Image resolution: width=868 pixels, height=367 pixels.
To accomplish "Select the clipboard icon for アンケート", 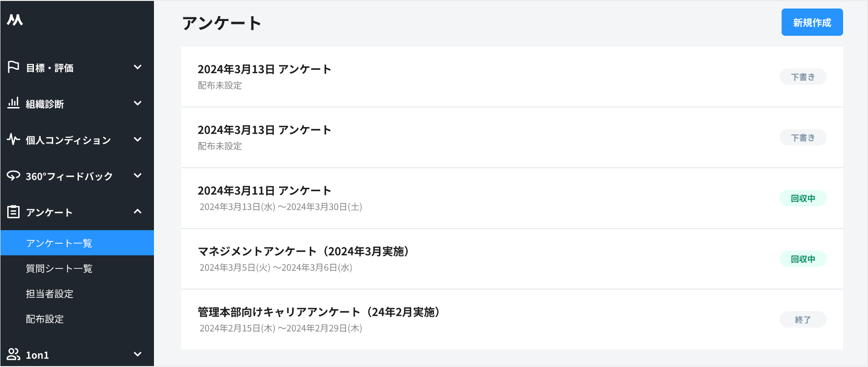I will pyautogui.click(x=13, y=212).
